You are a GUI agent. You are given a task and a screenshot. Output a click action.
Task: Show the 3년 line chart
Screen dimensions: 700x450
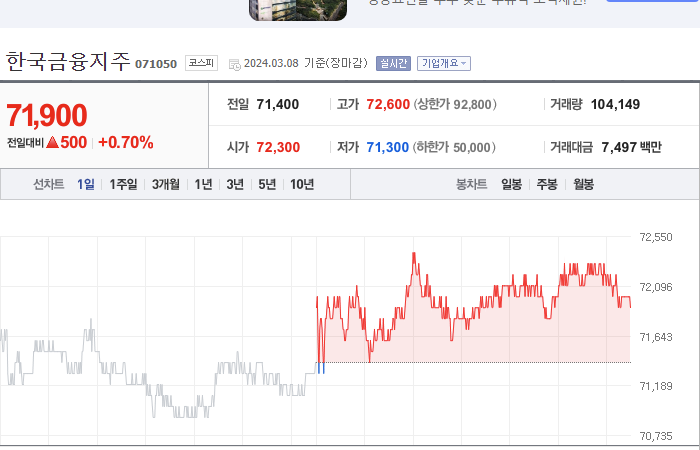click(235, 184)
